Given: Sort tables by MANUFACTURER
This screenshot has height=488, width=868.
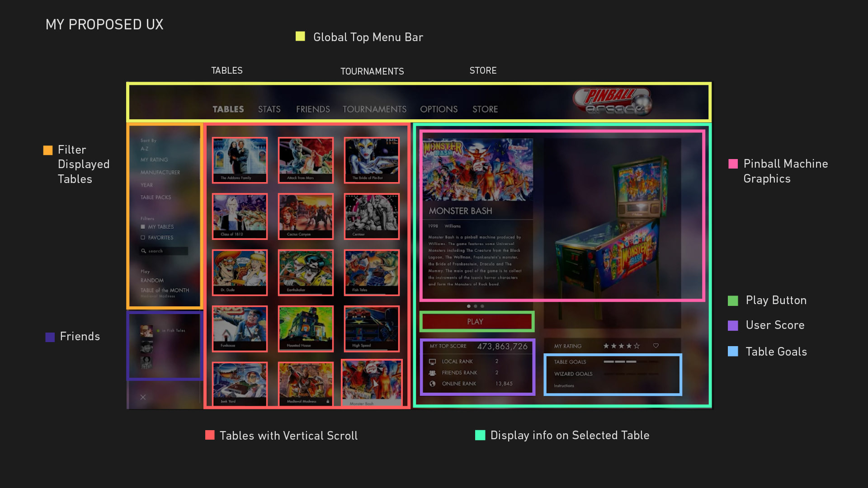Looking at the screenshot, I should [x=160, y=173].
